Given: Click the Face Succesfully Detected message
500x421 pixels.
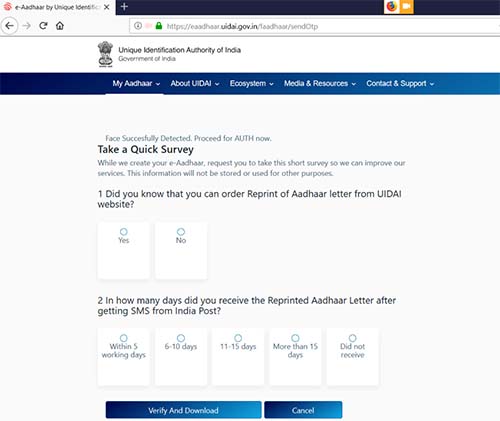Looking at the screenshot, I should 188,138.
